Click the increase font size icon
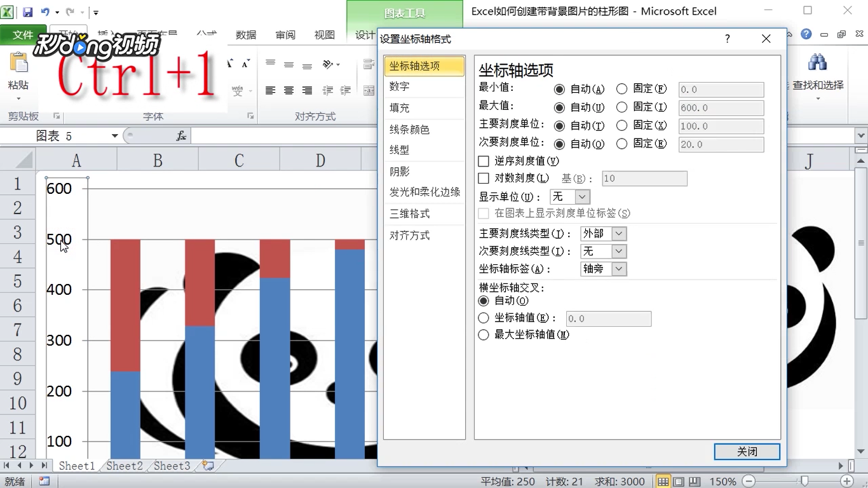 coord(229,64)
